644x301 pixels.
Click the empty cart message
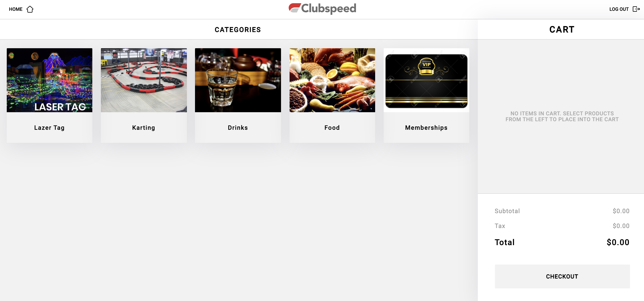pyautogui.click(x=562, y=116)
